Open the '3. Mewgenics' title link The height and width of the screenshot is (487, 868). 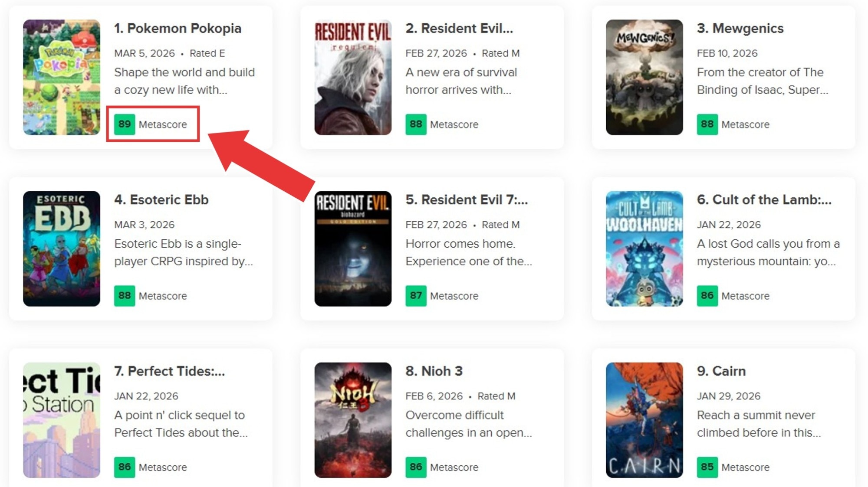coord(740,28)
